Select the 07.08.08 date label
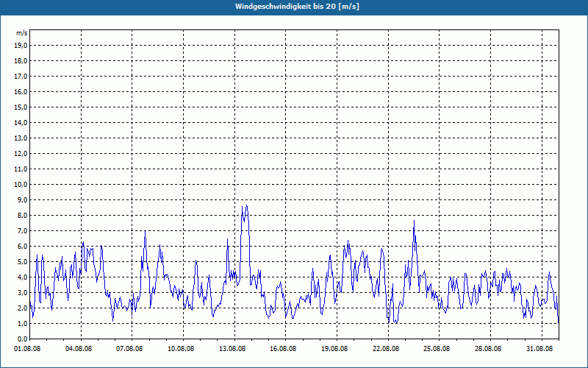 [x=129, y=348]
